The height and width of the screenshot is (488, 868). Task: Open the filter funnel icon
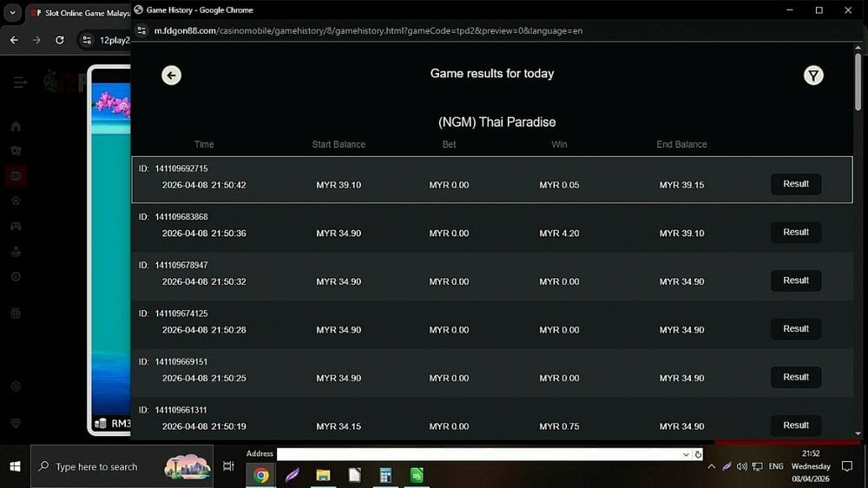pyautogui.click(x=812, y=76)
